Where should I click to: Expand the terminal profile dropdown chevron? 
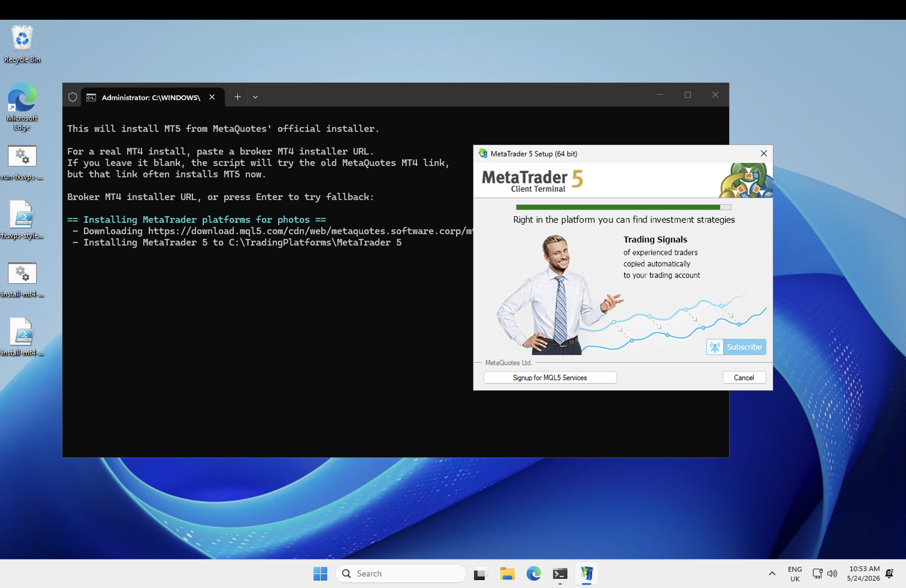coord(256,97)
